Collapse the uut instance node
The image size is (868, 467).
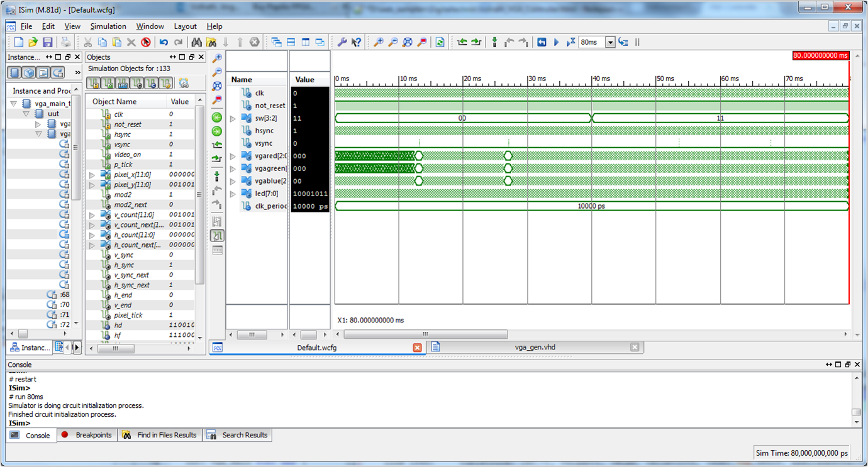click(26, 114)
